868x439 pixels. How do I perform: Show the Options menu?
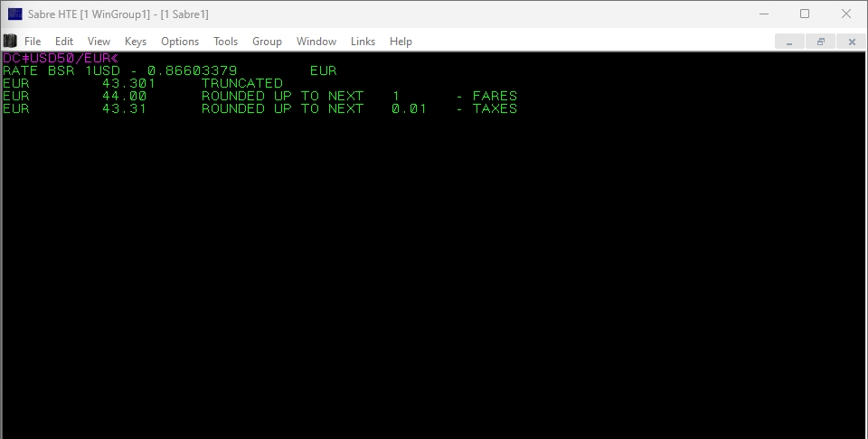tap(180, 42)
